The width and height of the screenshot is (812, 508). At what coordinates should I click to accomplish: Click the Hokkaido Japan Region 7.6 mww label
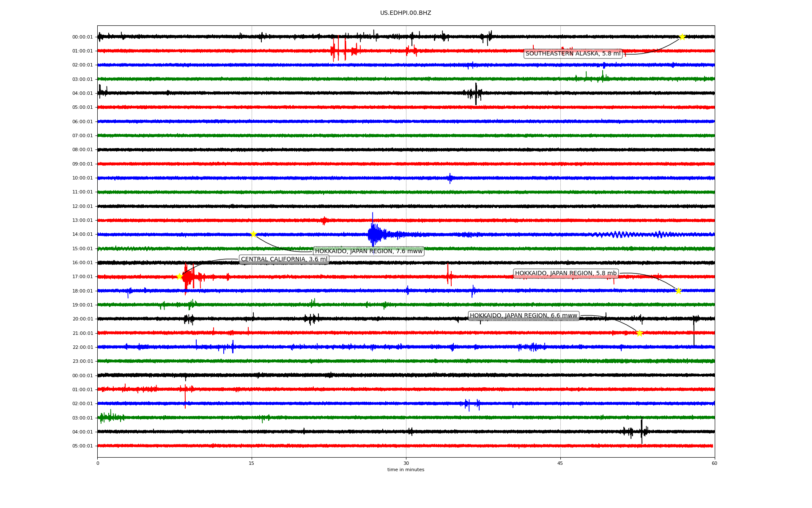click(368, 251)
